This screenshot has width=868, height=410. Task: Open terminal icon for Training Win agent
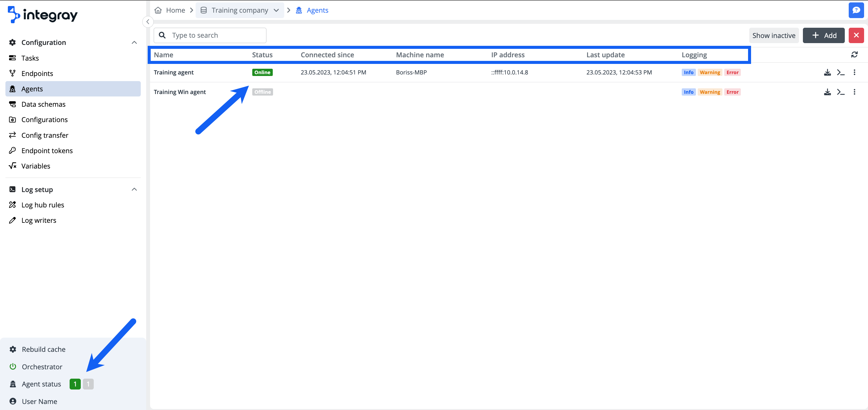coord(840,92)
